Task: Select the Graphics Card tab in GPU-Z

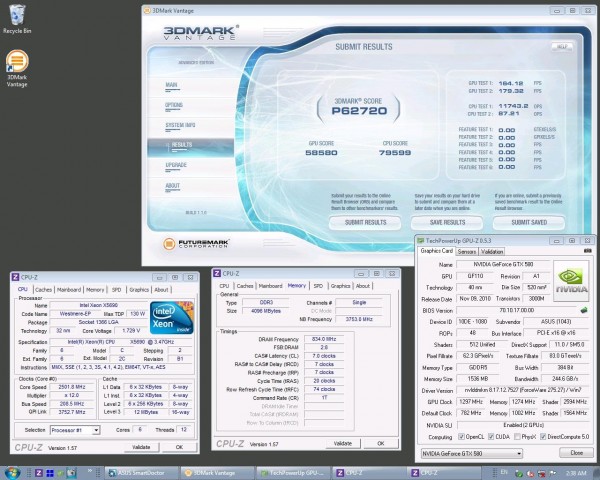Action: (x=436, y=251)
